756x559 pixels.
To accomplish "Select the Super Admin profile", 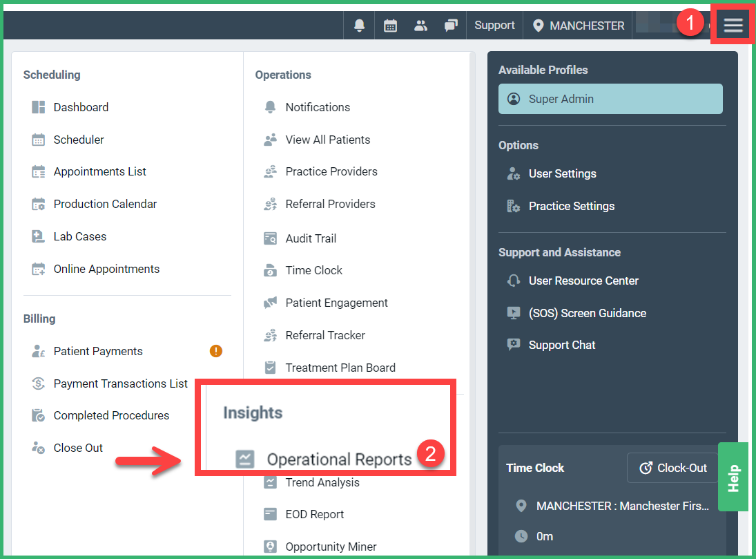I will point(610,99).
